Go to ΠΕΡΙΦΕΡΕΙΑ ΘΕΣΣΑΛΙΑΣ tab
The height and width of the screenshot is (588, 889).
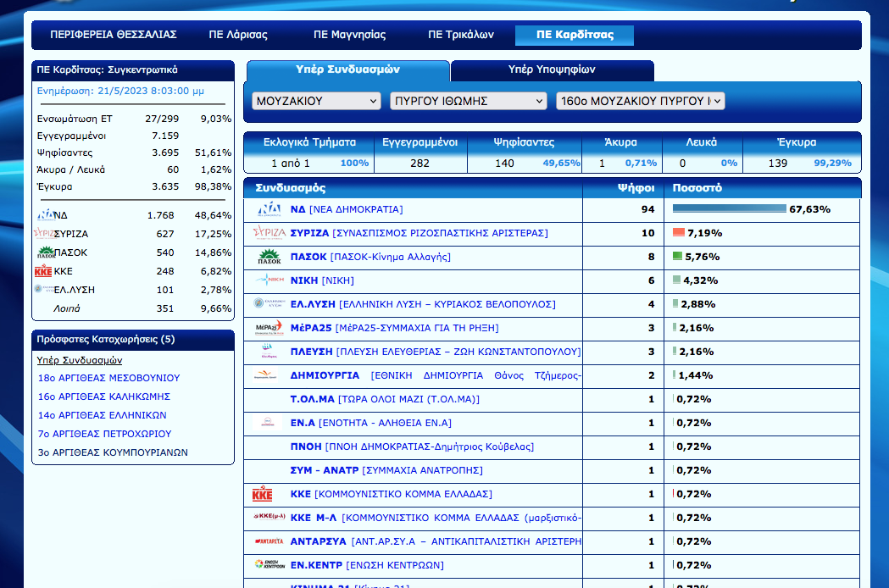coord(114,35)
